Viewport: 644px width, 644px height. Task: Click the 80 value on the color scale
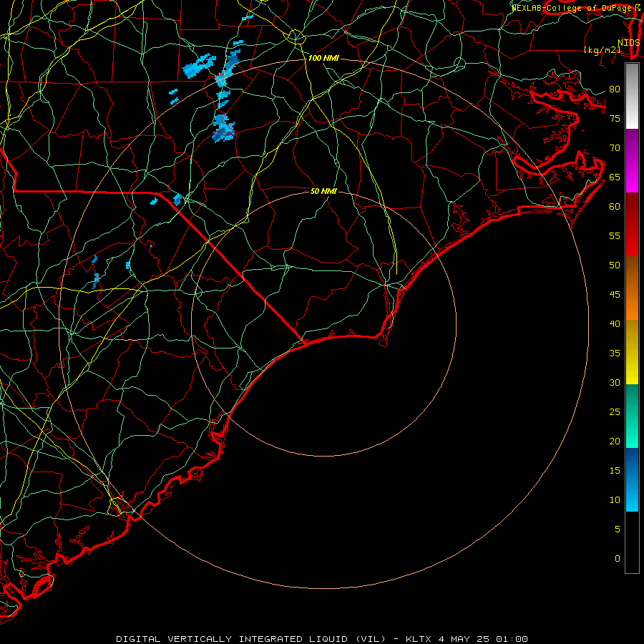[615, 89]
